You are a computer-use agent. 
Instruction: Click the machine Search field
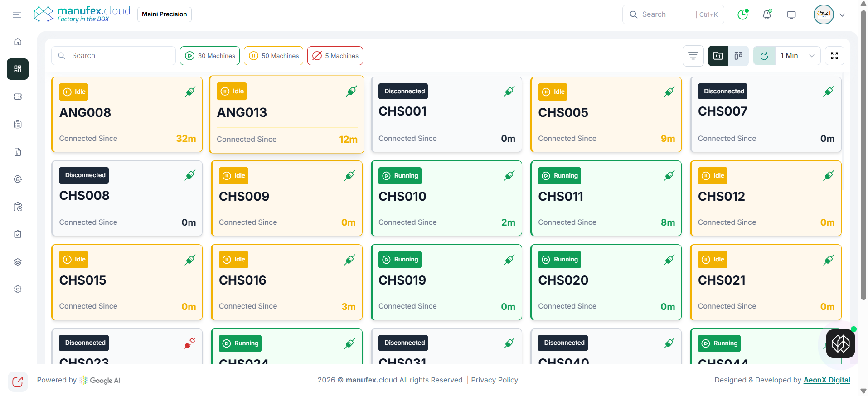113,56
